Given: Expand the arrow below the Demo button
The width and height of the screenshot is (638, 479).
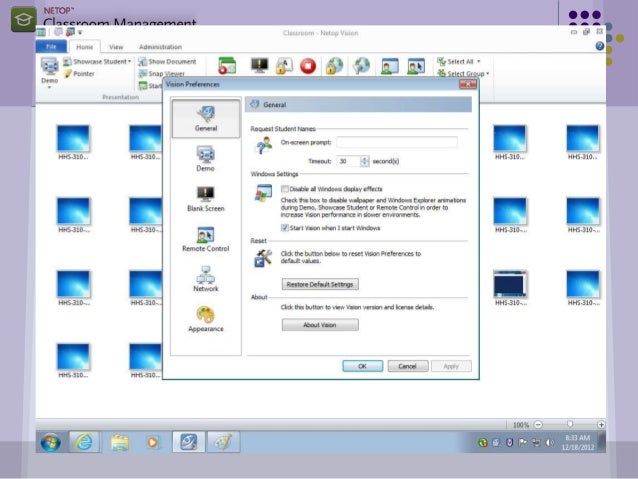Looking at the screenshot, I should tap(49, 87).
